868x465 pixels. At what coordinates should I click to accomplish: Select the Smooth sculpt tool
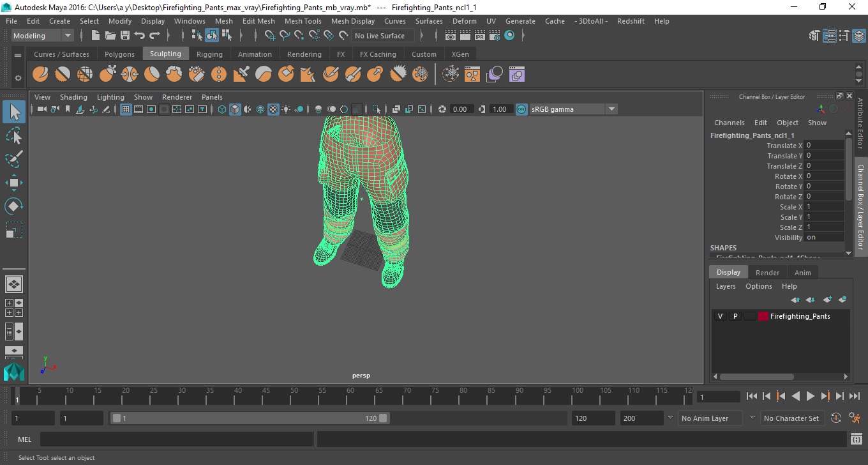tap(63, 75)
